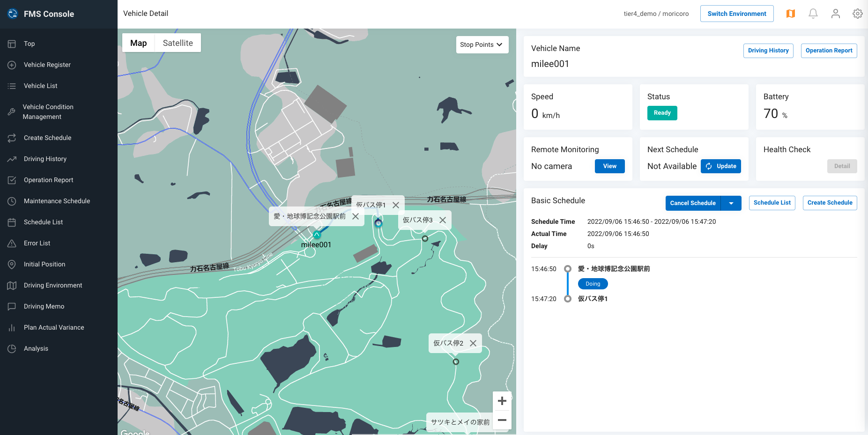Click the milee001 vehicle marker on map
This screenshot has height=435, width=868.
pyautogui.click(x=317, y=235)
